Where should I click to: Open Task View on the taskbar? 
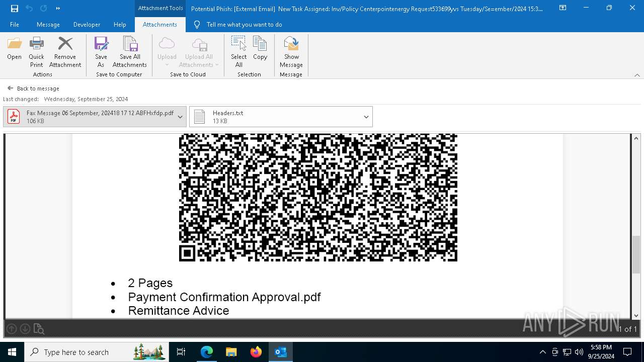(x=181, y=352)
